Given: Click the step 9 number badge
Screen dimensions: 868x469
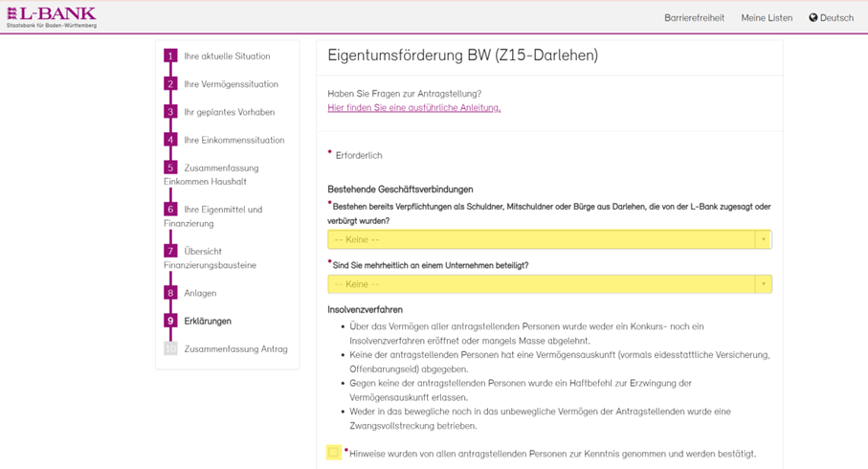Looking at the screenshot, I should [x=170, y=321].
